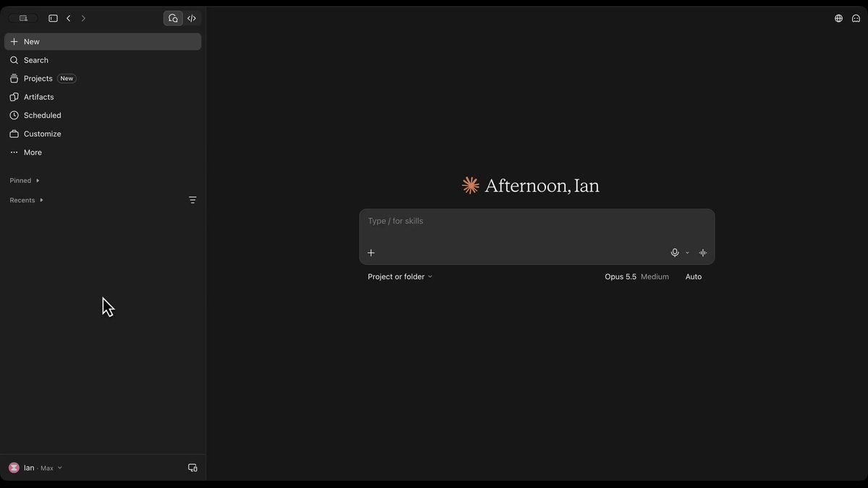Toggle the sidebar panel icon
This screenshot has height=488, width=868.
pos(53,18)
